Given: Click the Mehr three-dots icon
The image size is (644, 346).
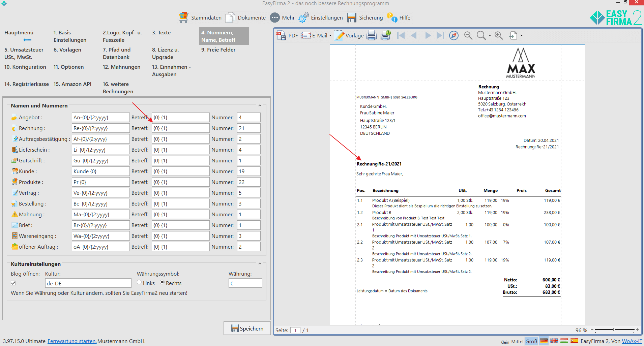Looking at the screenshot, I should pos(275,18).
